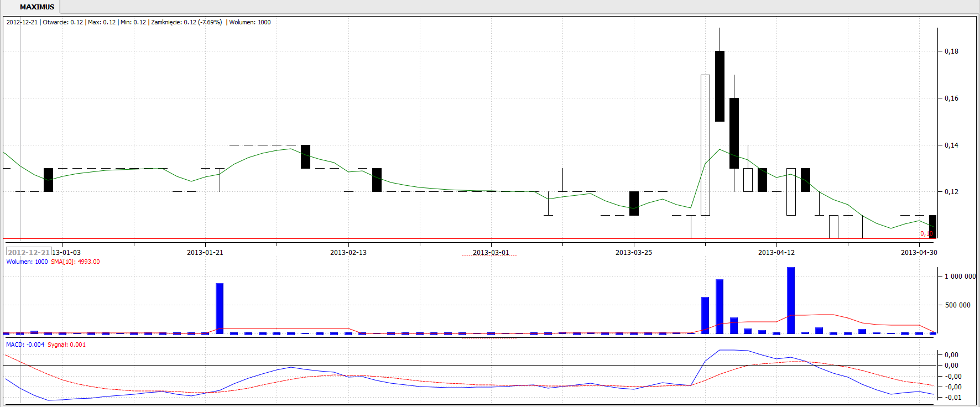Click the MACD: -0.004 indicator label
980x407 pixels.
25,345
